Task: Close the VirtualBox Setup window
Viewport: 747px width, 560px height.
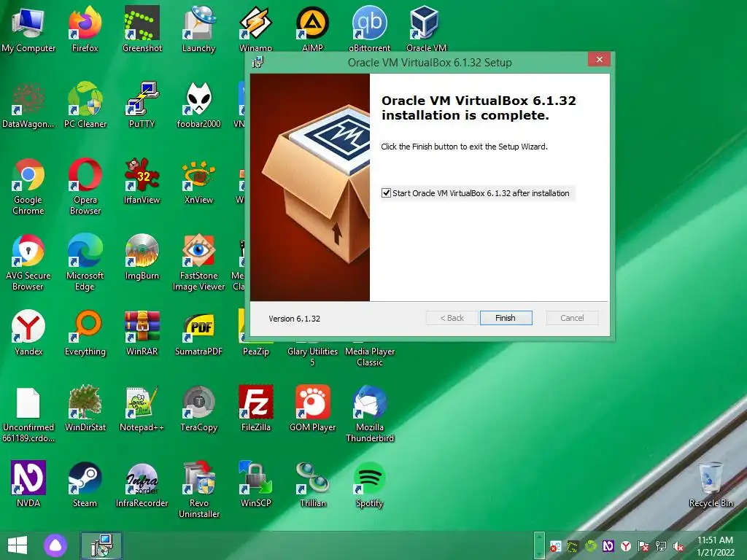Action: (600, 60)
